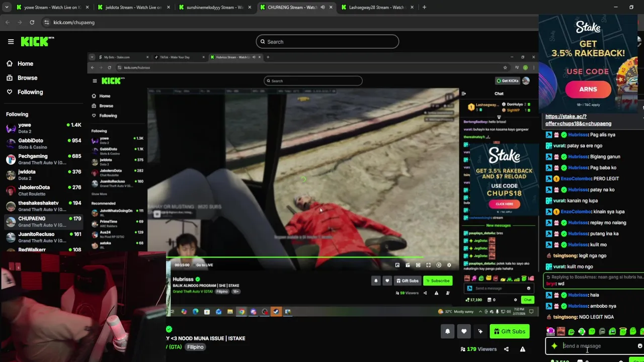Open theshakeshaketv channel in Following list

44,206
